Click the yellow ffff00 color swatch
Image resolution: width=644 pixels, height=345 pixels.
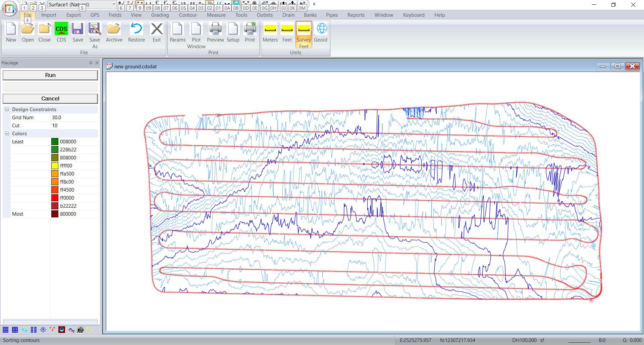coord(55,166)
